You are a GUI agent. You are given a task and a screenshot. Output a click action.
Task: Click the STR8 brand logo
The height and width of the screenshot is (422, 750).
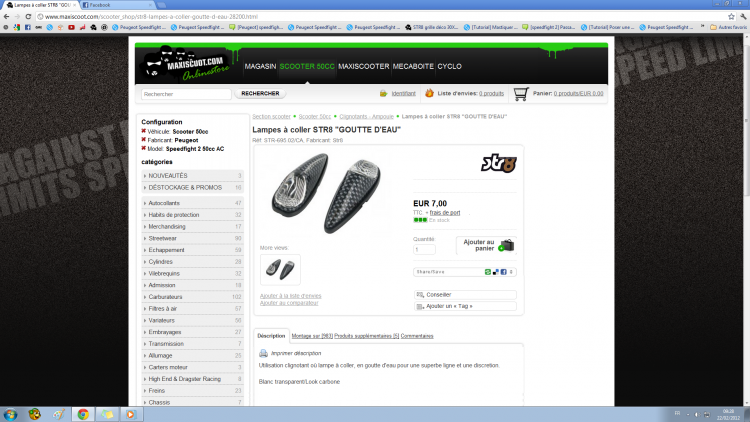pos(497,161)
